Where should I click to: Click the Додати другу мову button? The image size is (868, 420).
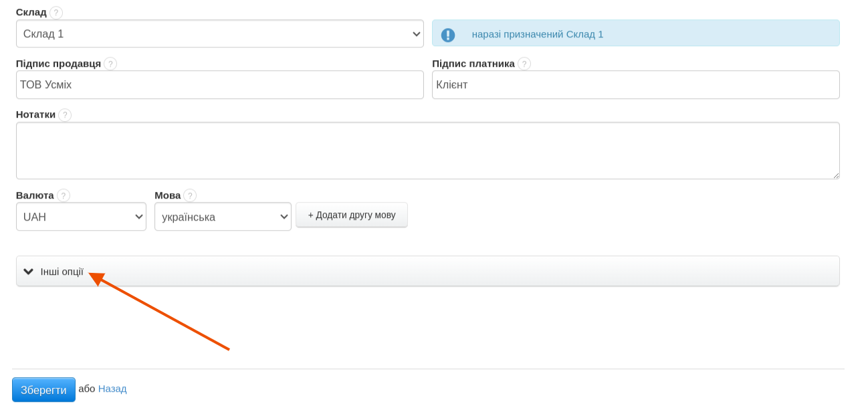pos(352,215)
